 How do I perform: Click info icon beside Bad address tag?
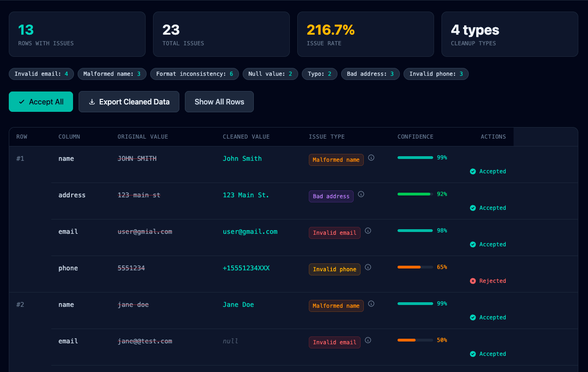tap(361, 194)
